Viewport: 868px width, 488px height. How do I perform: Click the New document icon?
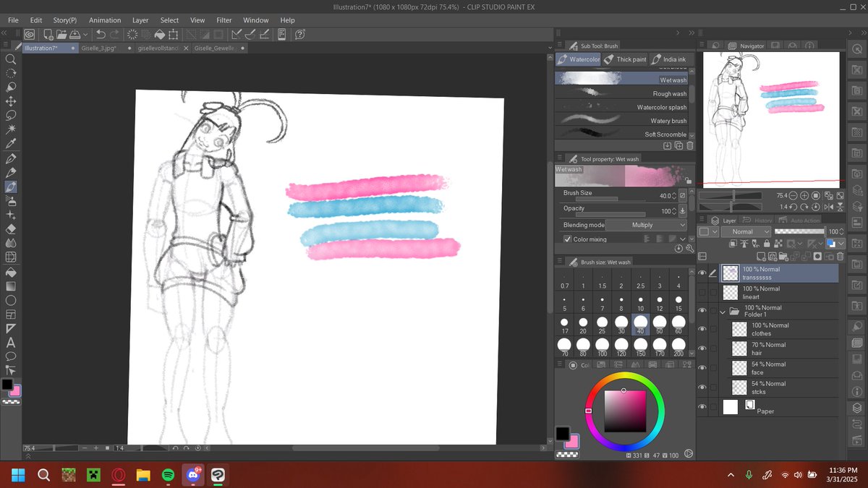pyautogui.click(x=48, y=34)
